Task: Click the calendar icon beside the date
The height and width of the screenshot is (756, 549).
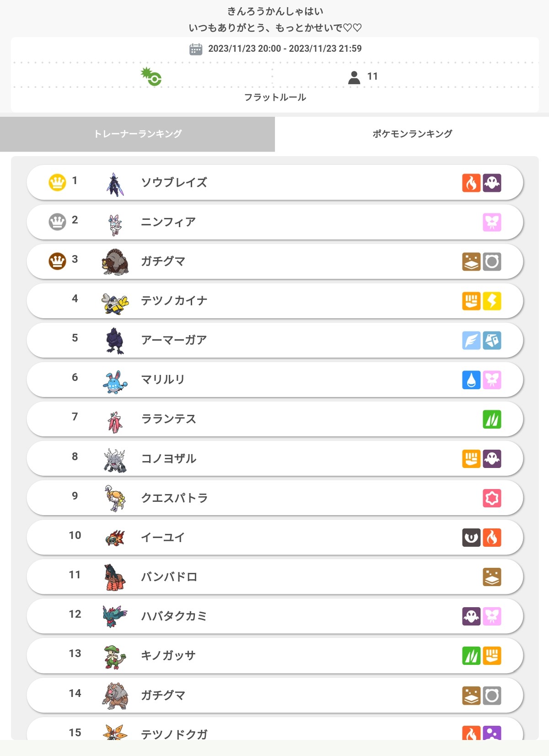Action: tap(196, 49)
